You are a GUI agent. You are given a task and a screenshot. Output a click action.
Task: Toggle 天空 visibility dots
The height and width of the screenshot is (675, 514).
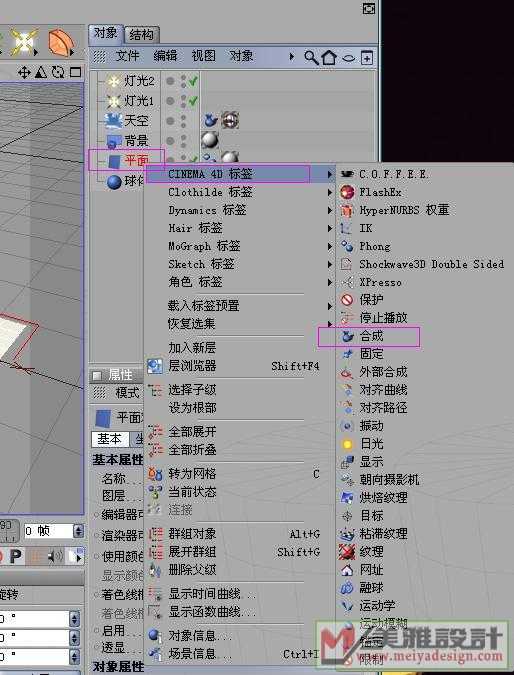[183, 121]
